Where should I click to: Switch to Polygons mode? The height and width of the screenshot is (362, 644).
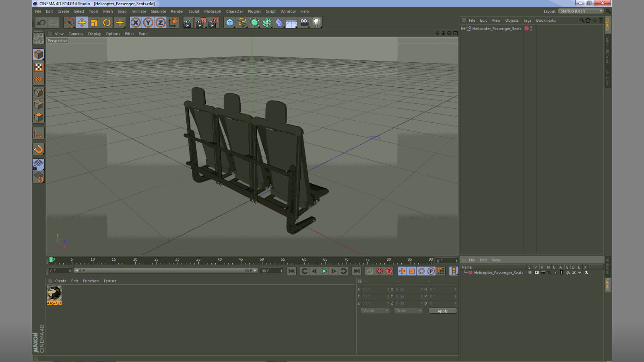39,117
